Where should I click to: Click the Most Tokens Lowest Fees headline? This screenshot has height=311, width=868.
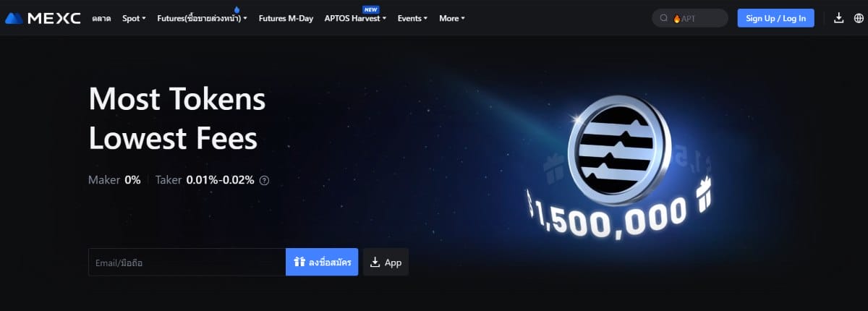[x=177, y=119]
